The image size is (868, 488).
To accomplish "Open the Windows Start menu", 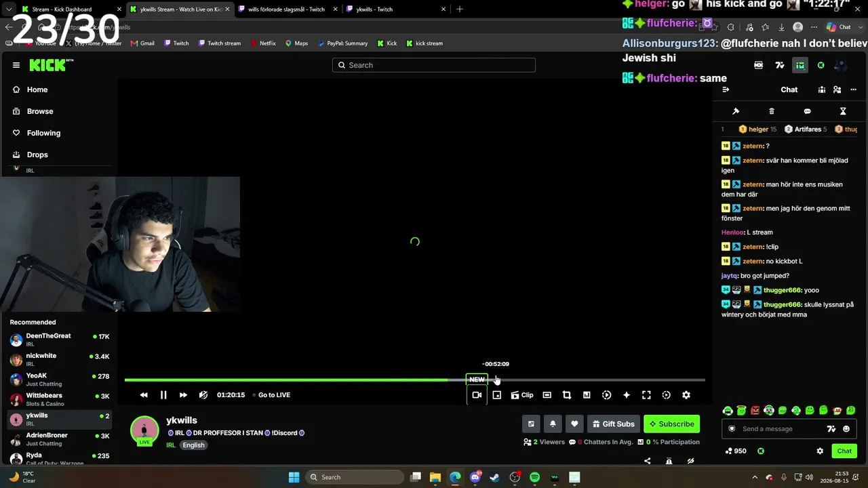I will click(294, 477).
